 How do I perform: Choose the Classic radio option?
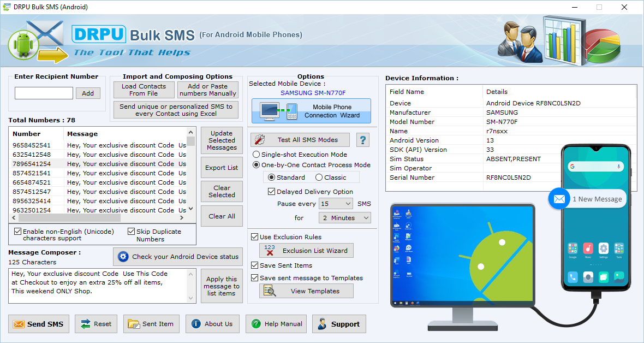[319, 178]
